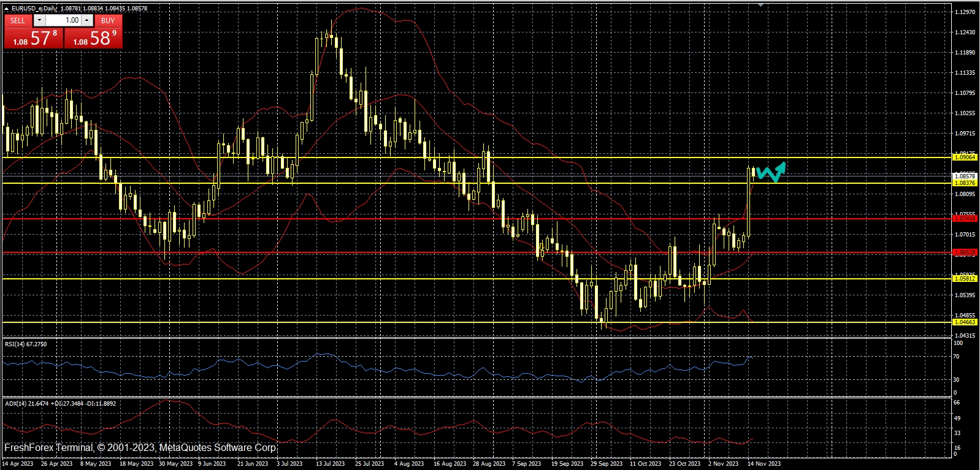Viewport: 980px width, 470px height.
Task: Select the yellow 1.04663 price level label
Action: coord(964,322)
